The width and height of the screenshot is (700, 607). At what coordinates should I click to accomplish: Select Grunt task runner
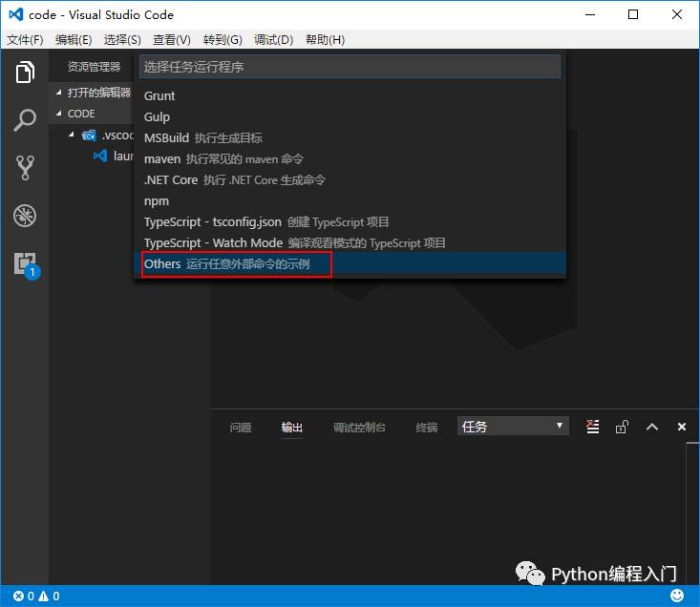(x=350, y=95)
